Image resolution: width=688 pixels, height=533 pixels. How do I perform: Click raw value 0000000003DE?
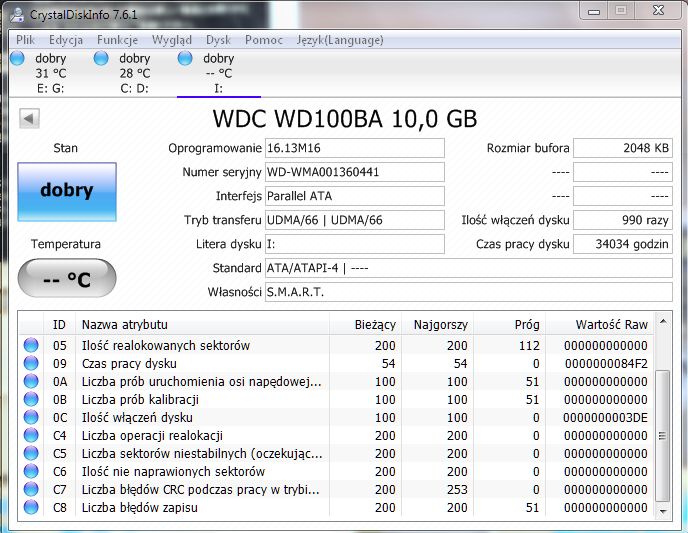click(x=606, y=418)
